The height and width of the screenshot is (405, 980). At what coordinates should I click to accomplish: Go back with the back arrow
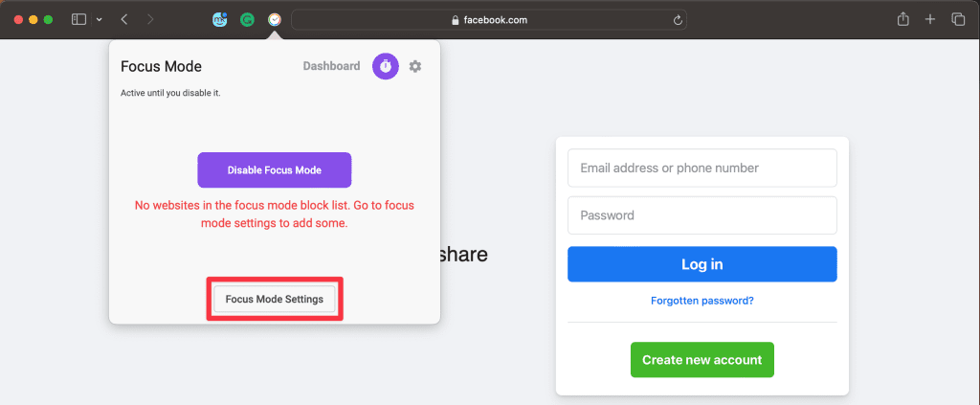point(124,19)
